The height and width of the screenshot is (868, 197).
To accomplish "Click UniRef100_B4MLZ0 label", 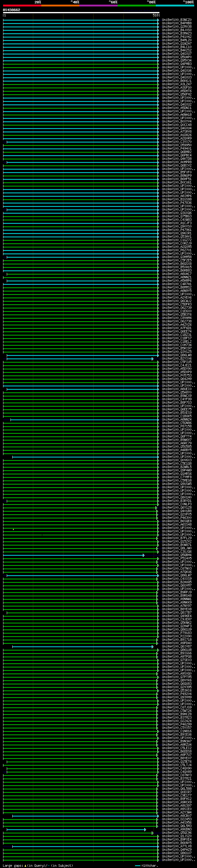I will pos(177,40).
